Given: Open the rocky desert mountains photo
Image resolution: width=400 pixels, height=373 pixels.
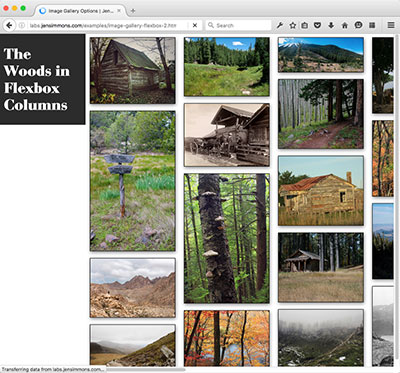Looking at the screenshot, I should pyautogui.click(x=133, y=288).
